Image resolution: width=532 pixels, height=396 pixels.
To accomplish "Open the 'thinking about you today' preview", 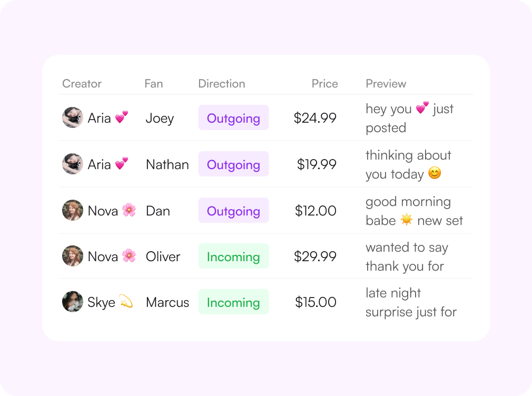I will pos(409,165).
